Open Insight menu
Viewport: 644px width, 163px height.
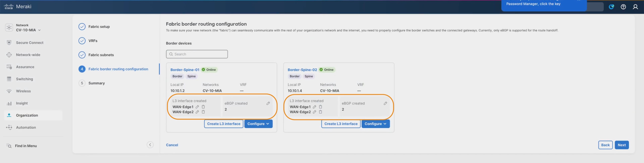22,103
